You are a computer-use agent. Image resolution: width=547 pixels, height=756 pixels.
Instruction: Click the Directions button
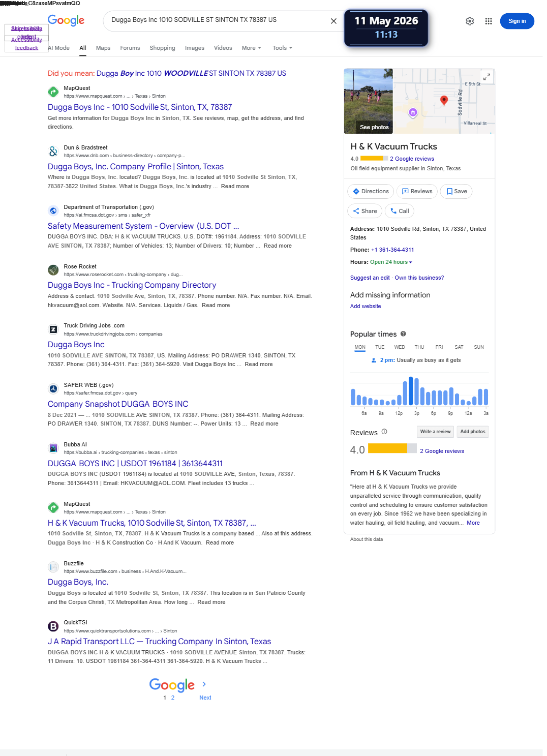click(x=371, y=191)
